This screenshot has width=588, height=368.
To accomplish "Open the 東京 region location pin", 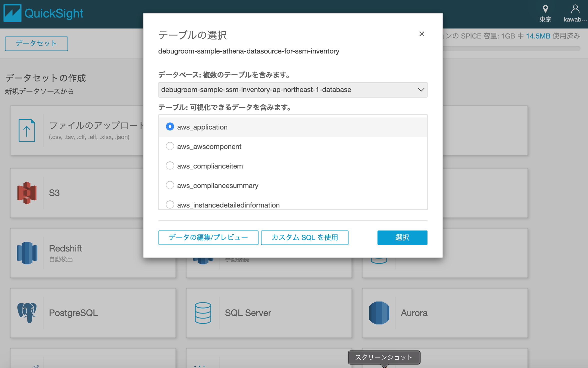I will click(x=545, y=9).
